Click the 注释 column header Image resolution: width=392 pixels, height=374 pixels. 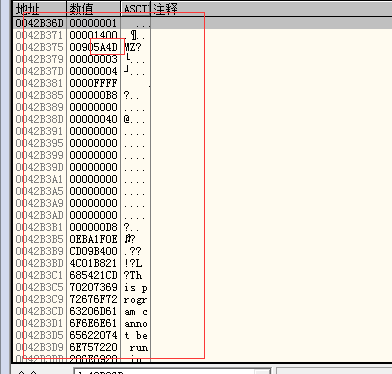[x=271, y=9]
